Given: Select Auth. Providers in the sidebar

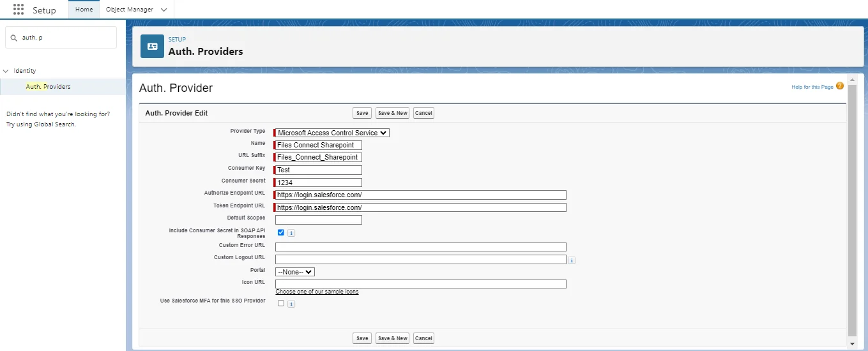Looking at the screenshot, I should 48,86.
